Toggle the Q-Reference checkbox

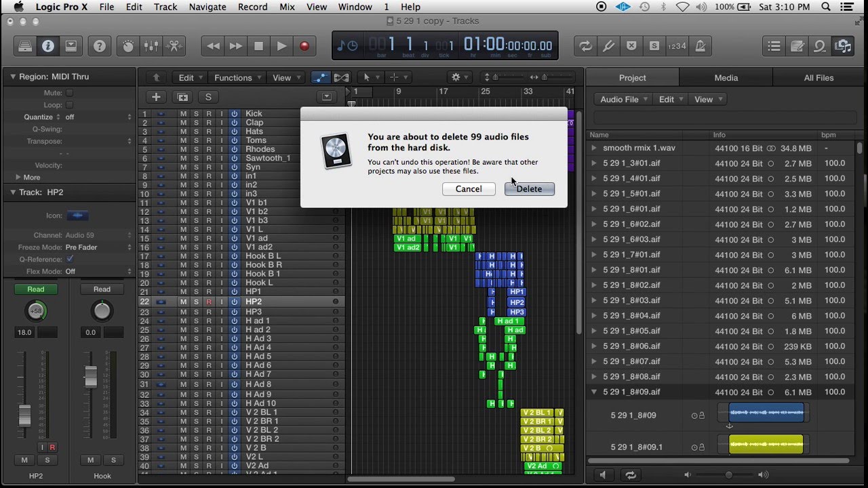(70, 259)
